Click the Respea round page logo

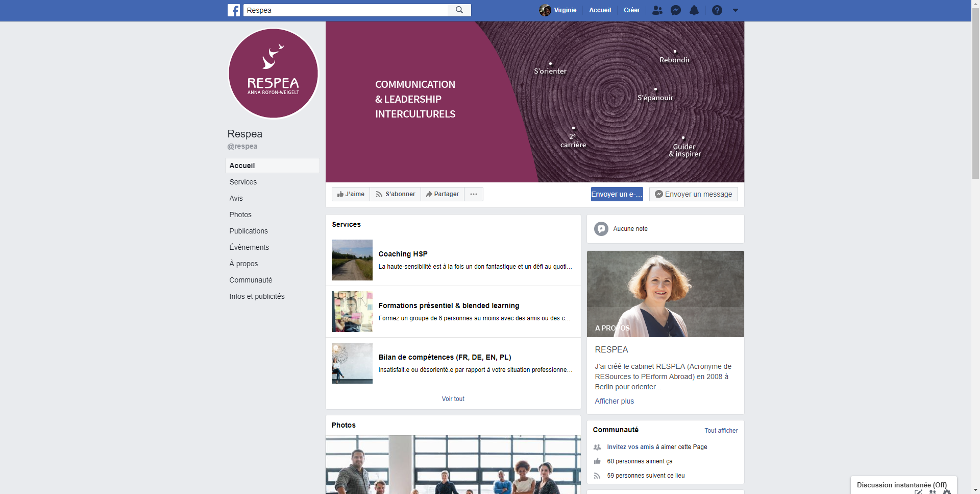click(x=274, y=74)
